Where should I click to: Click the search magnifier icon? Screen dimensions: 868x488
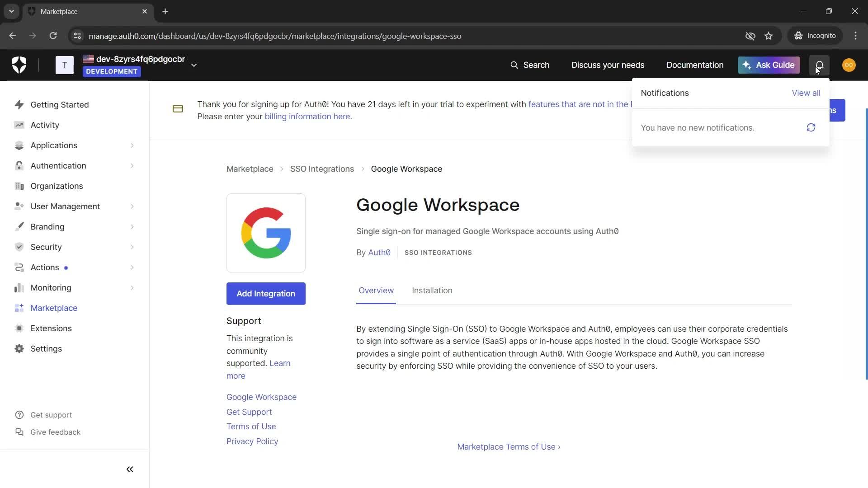(514, 65)
